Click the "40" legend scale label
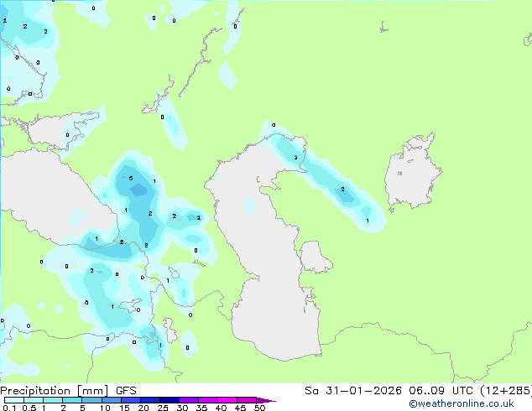 coord(221,408)
